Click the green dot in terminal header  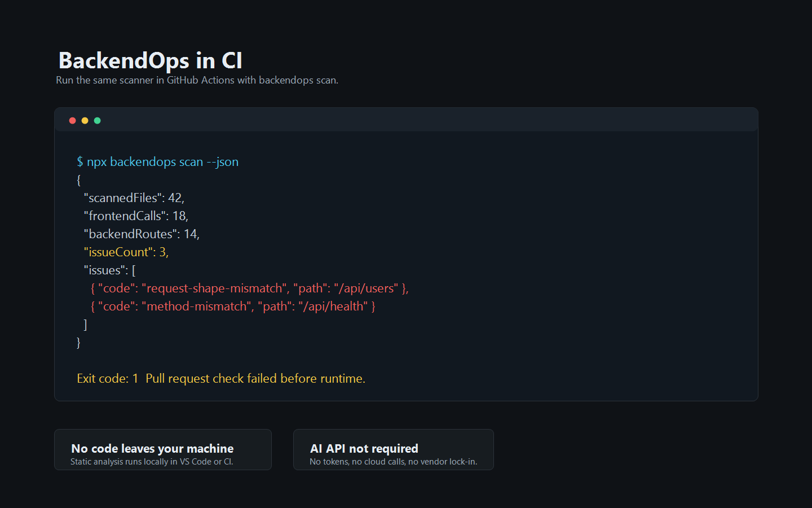[x=97, y=120]
